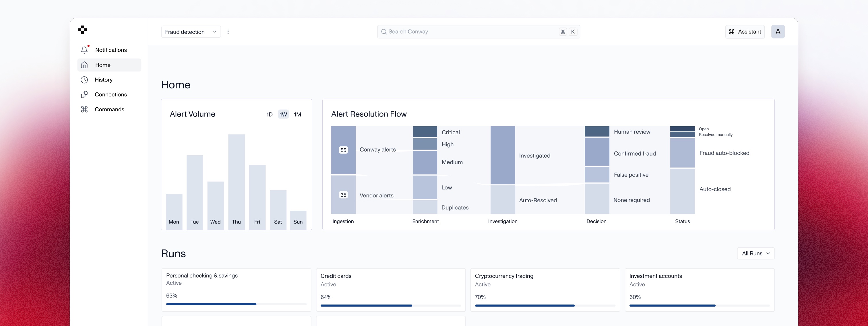Open the Commands menu item
The image size is (868, 326).
(109, 109)
